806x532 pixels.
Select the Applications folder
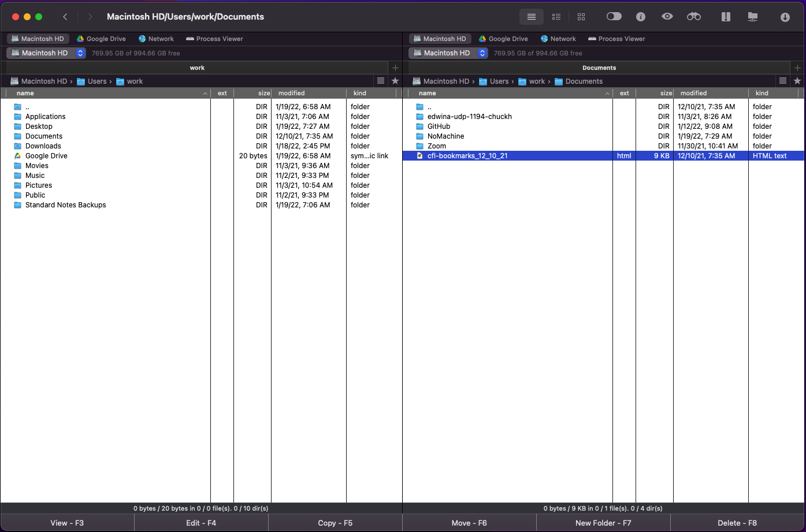pyautogui.click(x=201, y=117)
